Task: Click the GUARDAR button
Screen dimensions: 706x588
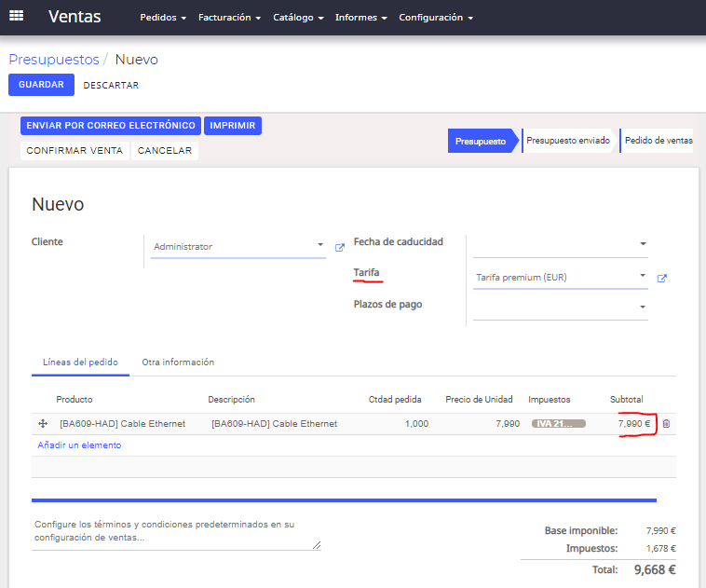Action: point(41,85)
